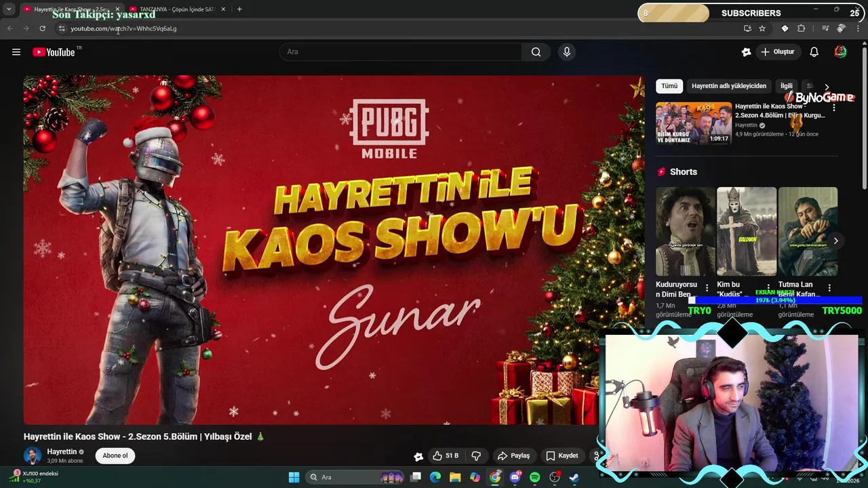Select the Tümü filter chip
Image resolution: width=868 pixels, height=488 pixels.
point(669,86)
